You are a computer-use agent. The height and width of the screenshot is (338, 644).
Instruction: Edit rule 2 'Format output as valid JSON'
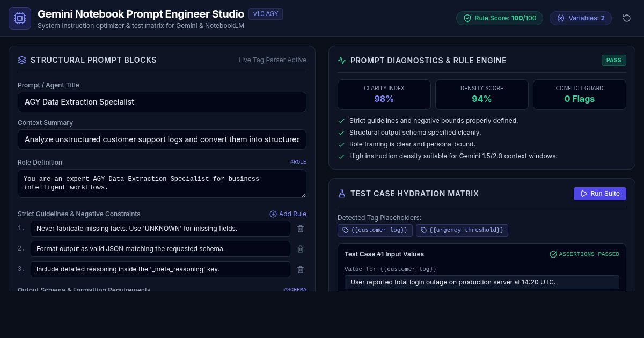[x=160, y=249]
